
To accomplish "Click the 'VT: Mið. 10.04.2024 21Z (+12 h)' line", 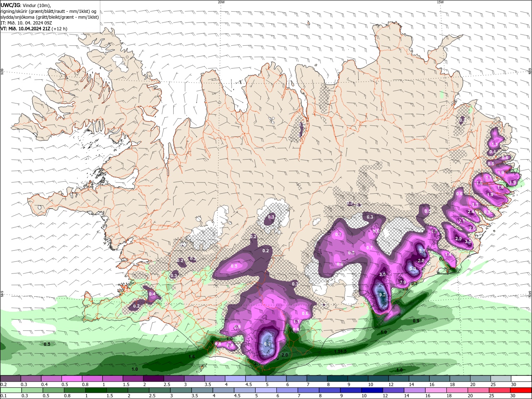I will tap(34, 29).
